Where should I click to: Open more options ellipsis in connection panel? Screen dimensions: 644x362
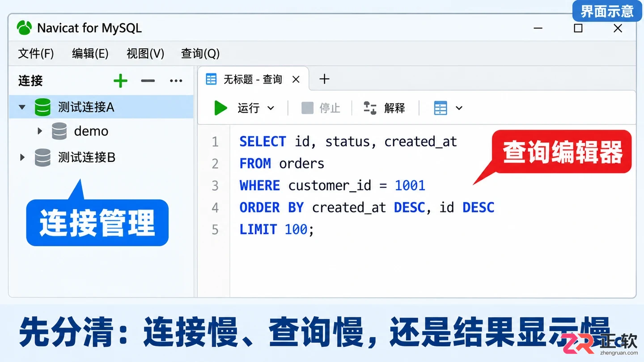pyautogui.click(x=176, y=81)
